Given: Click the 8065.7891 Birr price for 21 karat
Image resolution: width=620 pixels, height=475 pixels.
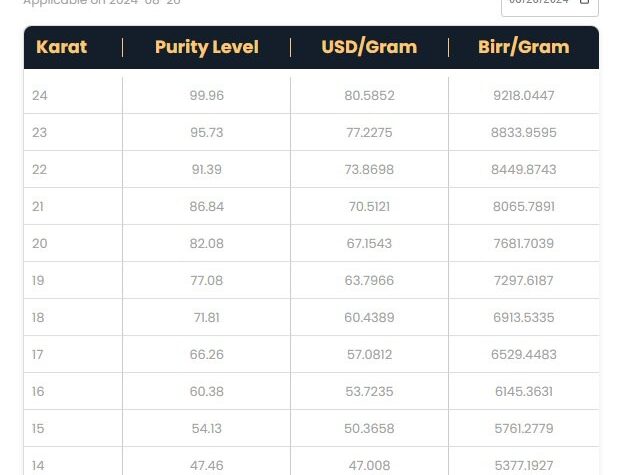Looking at the screenshot, I should tap(524, 206).
